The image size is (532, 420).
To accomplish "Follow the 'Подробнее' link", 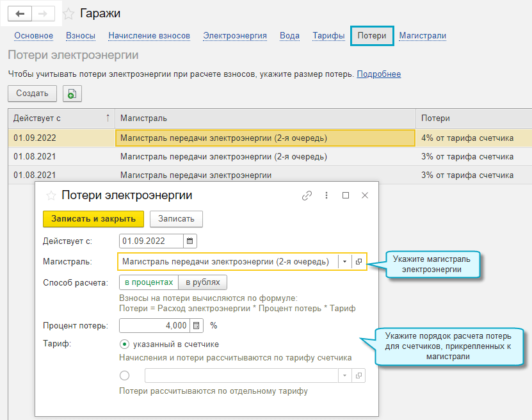I will pos(378,74).
